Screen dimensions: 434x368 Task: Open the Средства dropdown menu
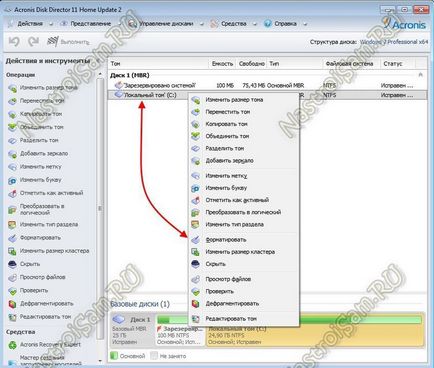coord(234,24)
